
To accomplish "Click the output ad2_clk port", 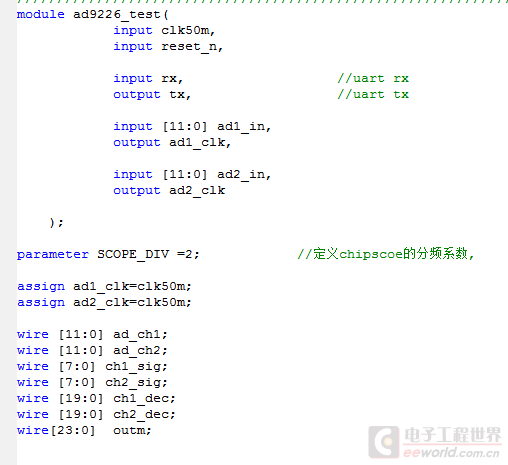I will [169, 191].
